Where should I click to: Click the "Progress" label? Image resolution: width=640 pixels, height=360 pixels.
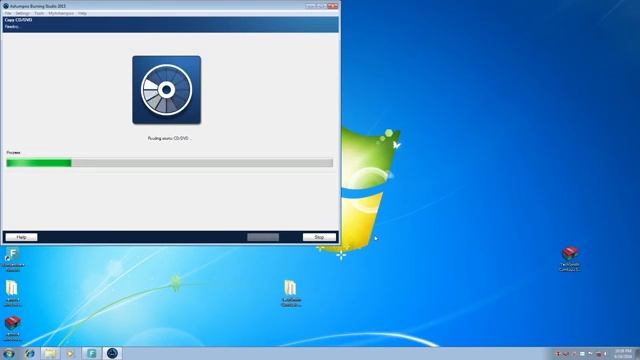pyautogui.click(x=13, y=152)
